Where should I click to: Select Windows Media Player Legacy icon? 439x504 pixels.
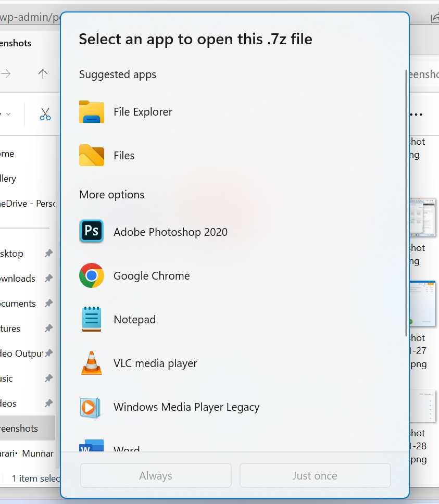90,408
